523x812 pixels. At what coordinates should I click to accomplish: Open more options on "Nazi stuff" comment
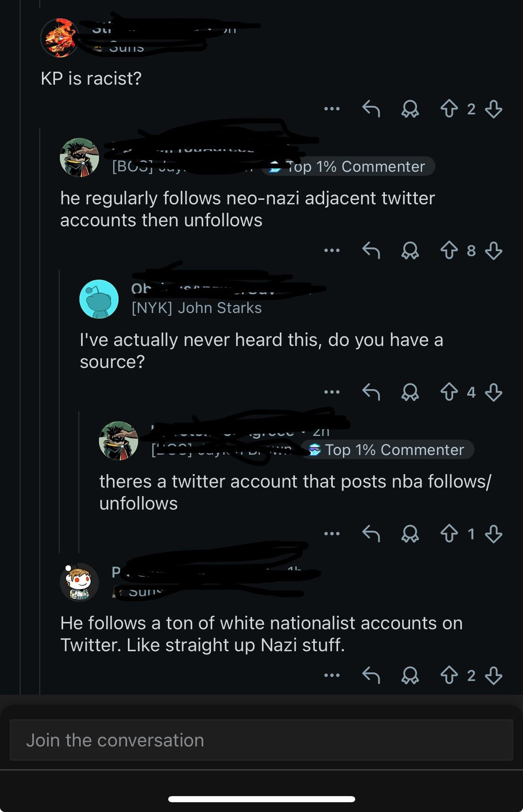pos(332,676)
